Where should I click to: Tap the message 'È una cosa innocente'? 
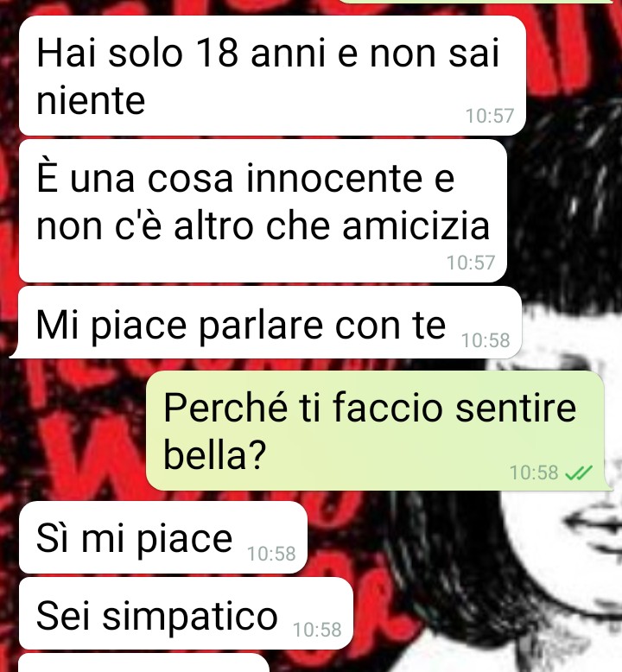[x=263, y=211]
